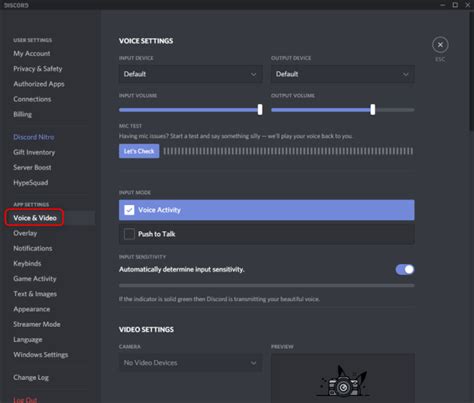Image resolution: width=474 pixels, height=403 pixels.
Task: Maximize the Discord window
Action: point(455,5)
